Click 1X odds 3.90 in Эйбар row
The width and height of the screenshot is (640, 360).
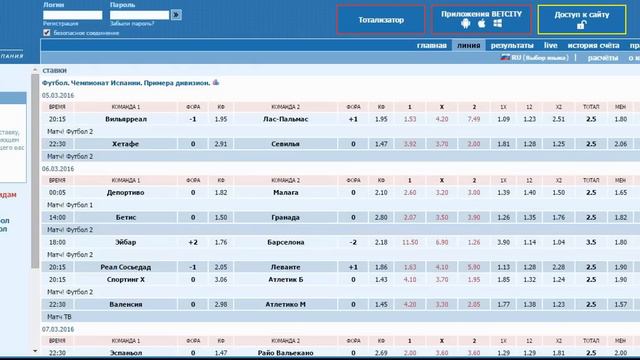tap(503, 242)
